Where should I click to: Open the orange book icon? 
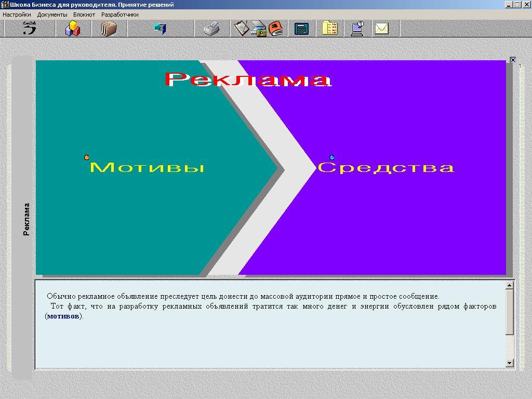click(276, 29)
